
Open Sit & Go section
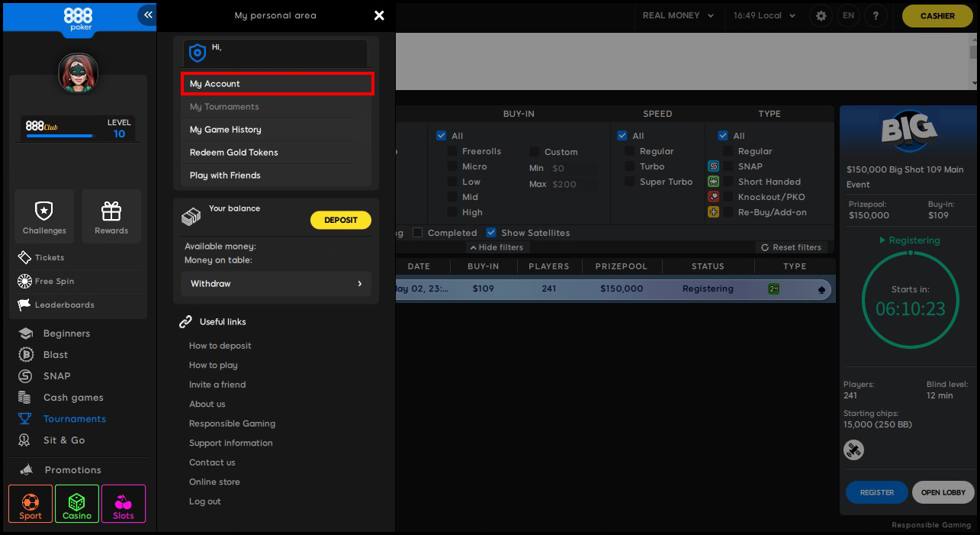[x=53, y=440]
